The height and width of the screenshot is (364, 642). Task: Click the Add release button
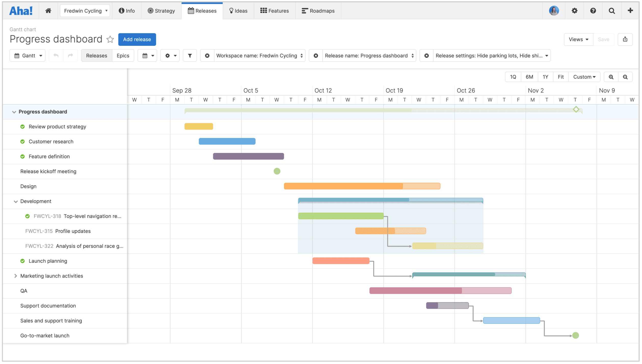click(x=137, y=39)
